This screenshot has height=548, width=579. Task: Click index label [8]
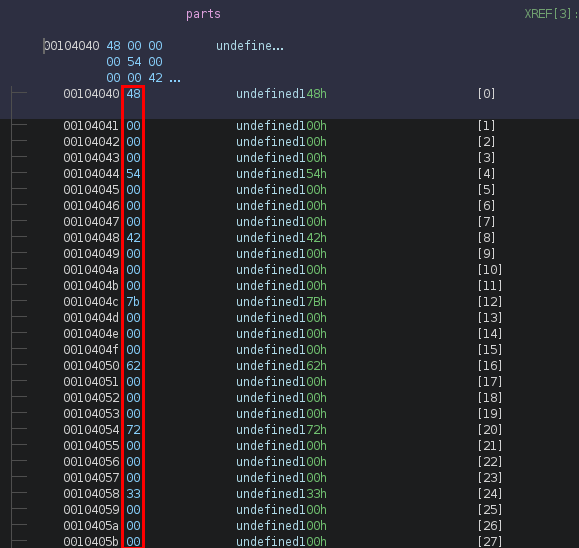pos(486,238)
